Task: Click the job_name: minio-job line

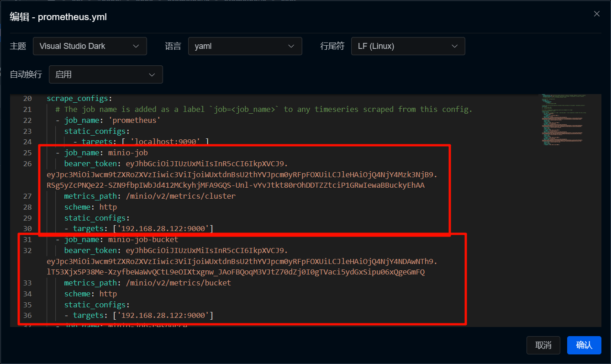Action: click(101, 153)
